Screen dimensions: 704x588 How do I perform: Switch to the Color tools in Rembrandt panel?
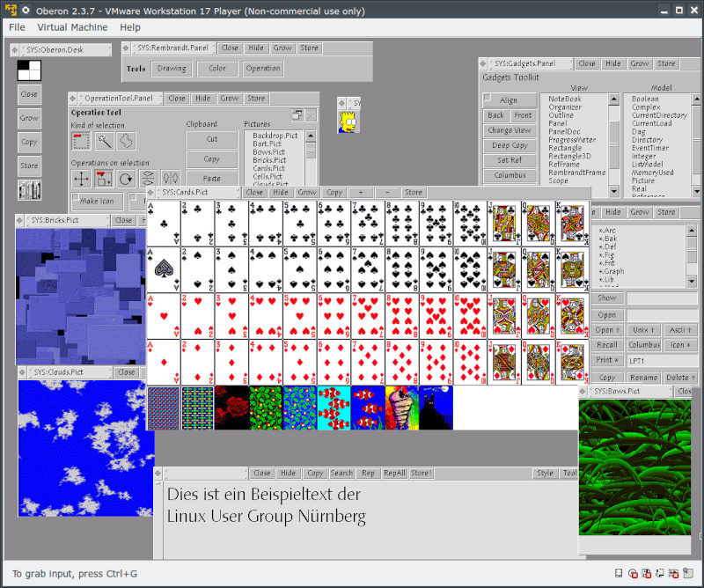pos(217,69)
